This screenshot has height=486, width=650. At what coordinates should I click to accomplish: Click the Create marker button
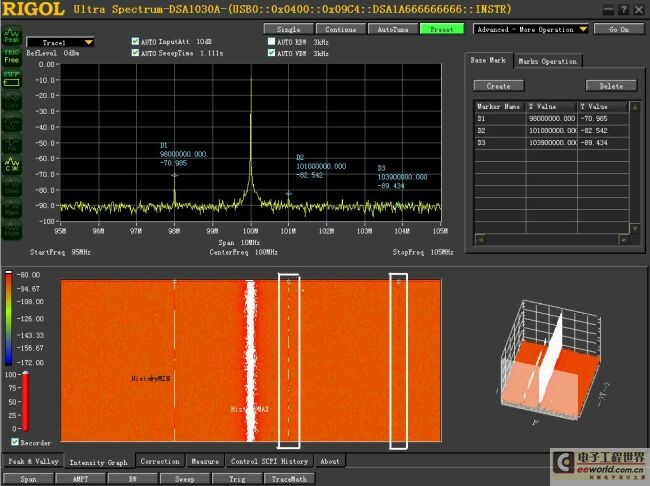pos(497,86)
